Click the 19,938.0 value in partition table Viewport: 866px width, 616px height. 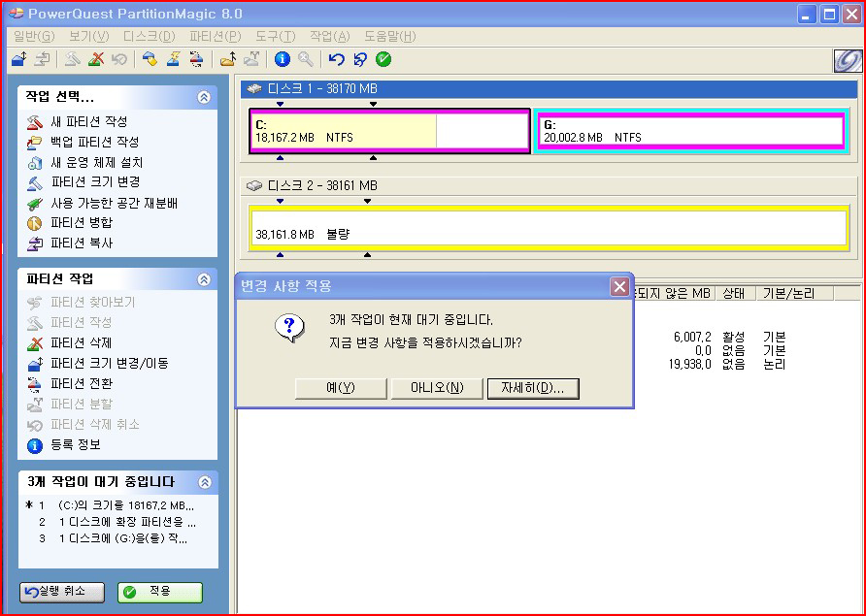click(690, 364)
